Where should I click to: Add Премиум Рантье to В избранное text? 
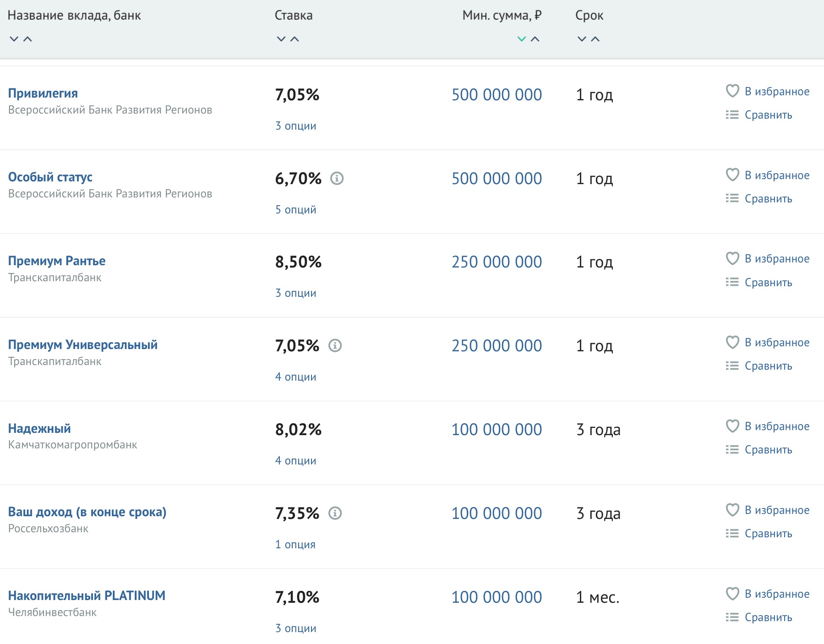(x=777, y=259)
